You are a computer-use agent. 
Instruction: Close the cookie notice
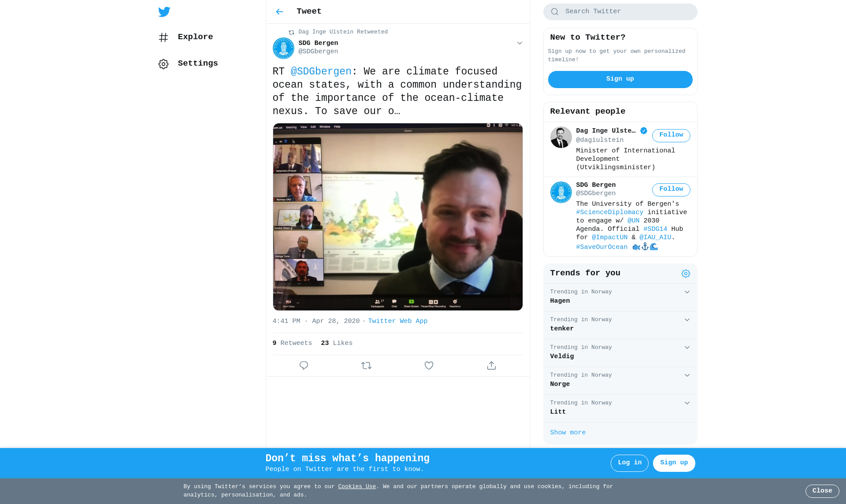click(x=822, y=491)
